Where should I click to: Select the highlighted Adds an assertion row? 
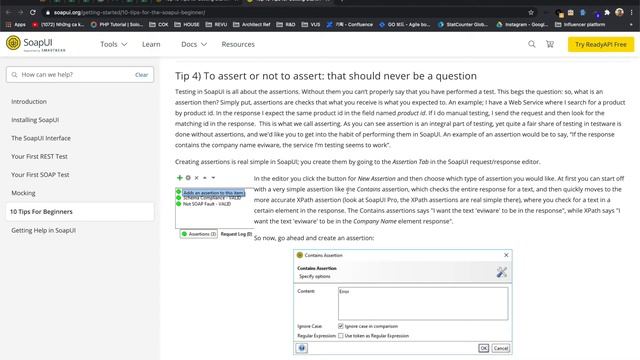point(213,193)
